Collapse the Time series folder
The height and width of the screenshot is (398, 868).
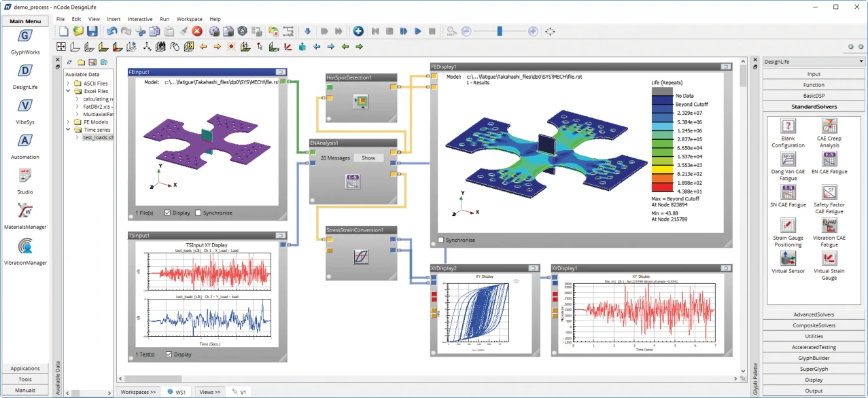(69, 129)
